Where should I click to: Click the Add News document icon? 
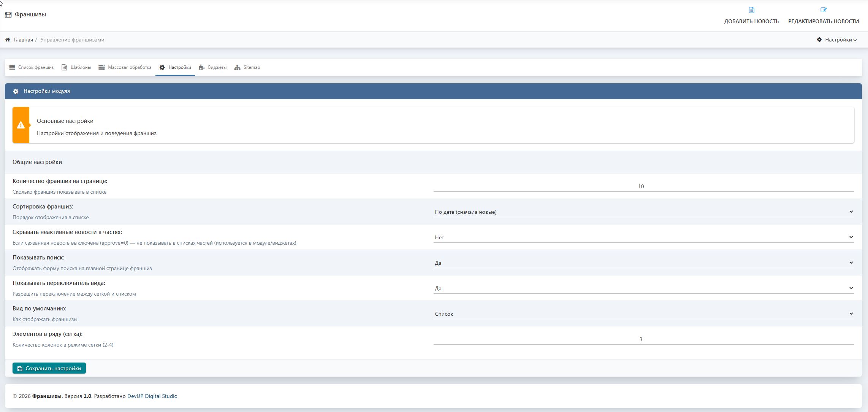point(751,10)
